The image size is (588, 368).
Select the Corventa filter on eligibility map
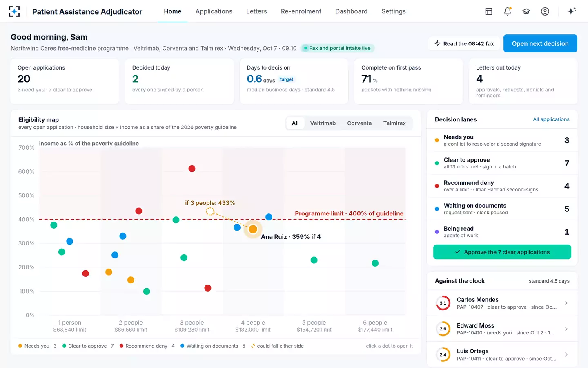(359, 123)
